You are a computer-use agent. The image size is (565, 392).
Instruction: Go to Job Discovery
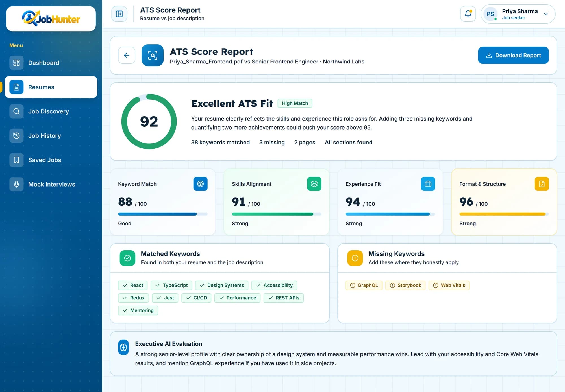pyautogui.click(x=51, y=111)
